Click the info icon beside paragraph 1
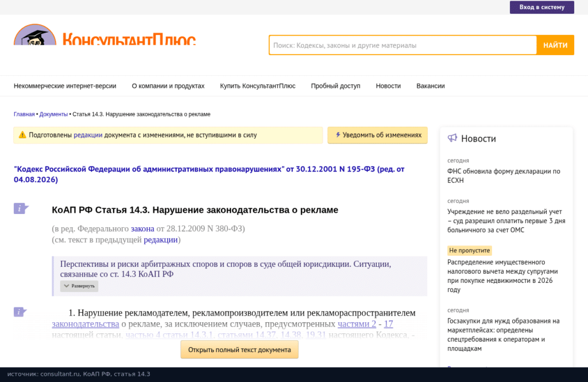588x382 pixels. (20, 311)
